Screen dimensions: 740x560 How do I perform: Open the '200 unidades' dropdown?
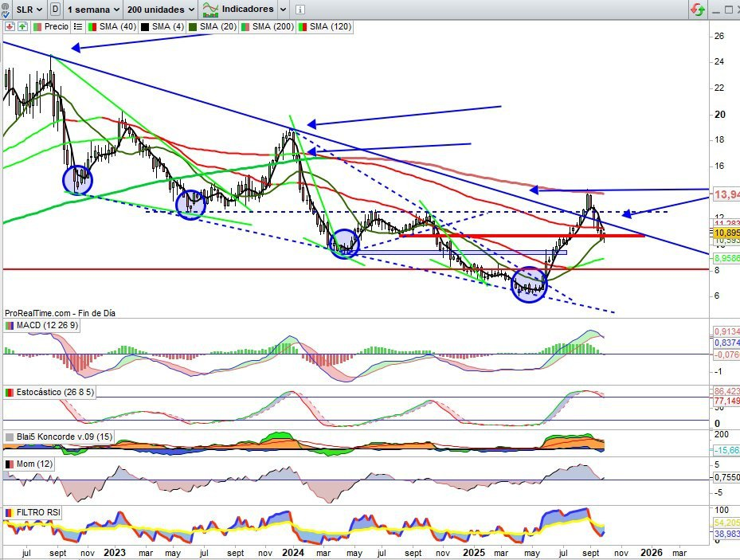click(161, 10)
